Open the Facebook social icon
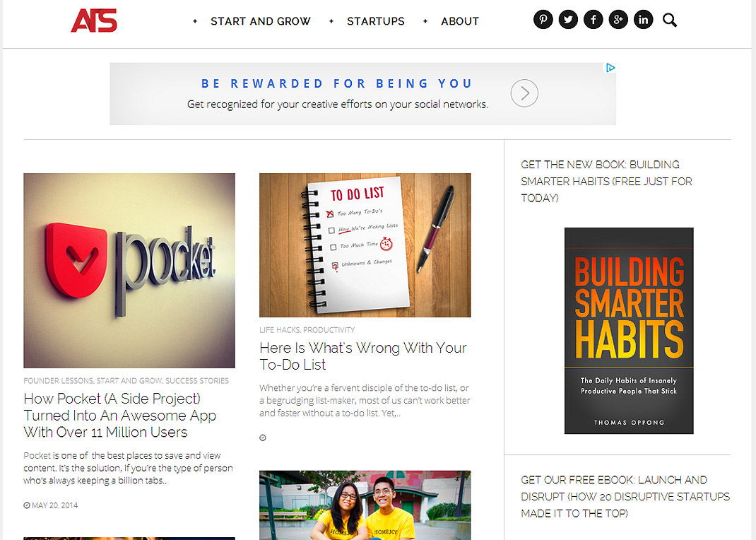Image resolution: width=756 pixels, height=540 pixels. pyautogui.click(x=593, y=20)
